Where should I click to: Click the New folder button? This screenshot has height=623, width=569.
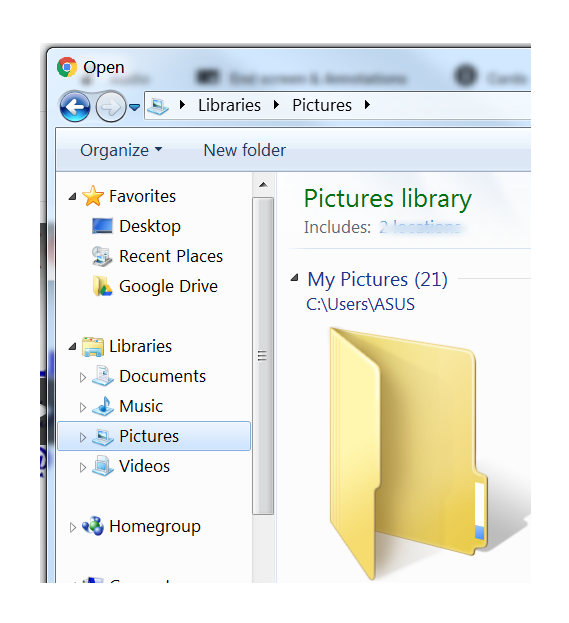coord(244,150)
